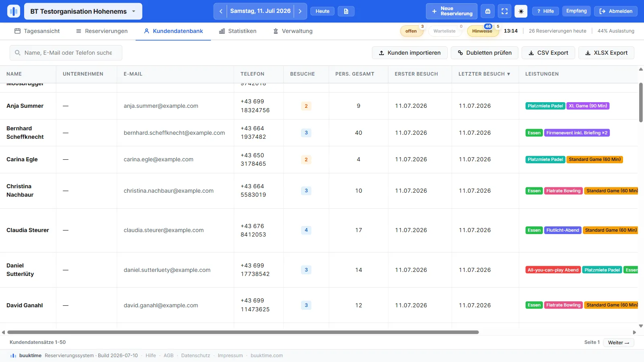Image resolution: width=644 pixels, height=362 pixels.
Task: Click the Warteliste pill
Action: click(x=444, y=31)
